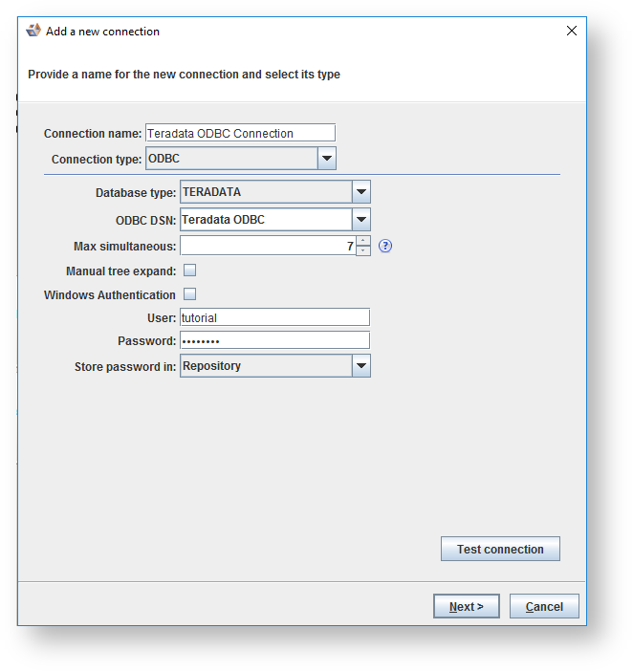Open the Connection type dropdown arrow
Viewport: 633px width, 672px height.
pyautogui.click(x=326, y=159)
